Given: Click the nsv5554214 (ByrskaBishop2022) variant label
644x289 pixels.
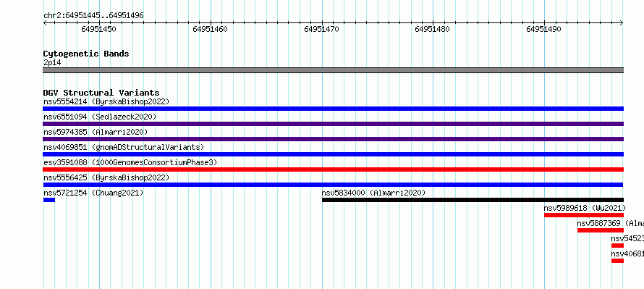Looking at the screenshot, I should point(106,101).
